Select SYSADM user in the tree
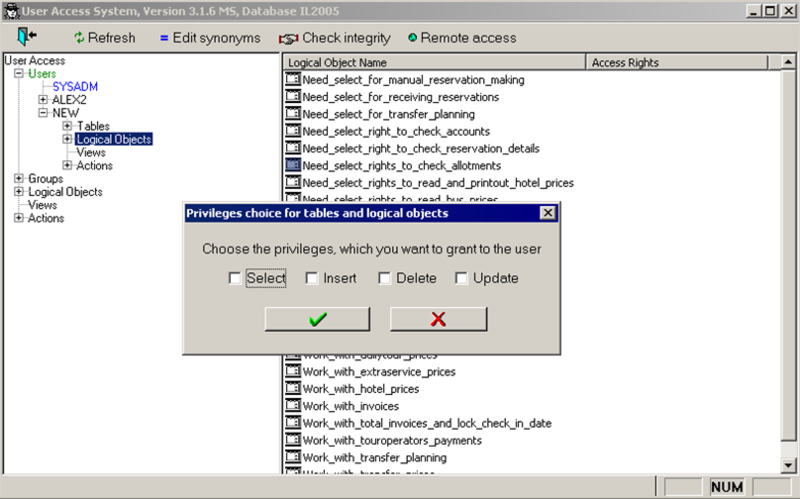Viewport: 800px width, 499px height. point(75,87)
